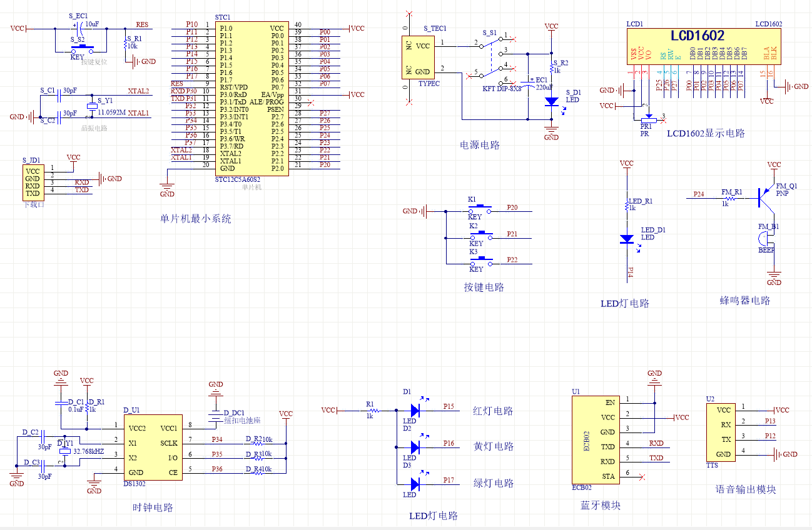Click the GND symbol below the buzzer
The height and width of the screenshot is (530, 812).
(774, 277)
